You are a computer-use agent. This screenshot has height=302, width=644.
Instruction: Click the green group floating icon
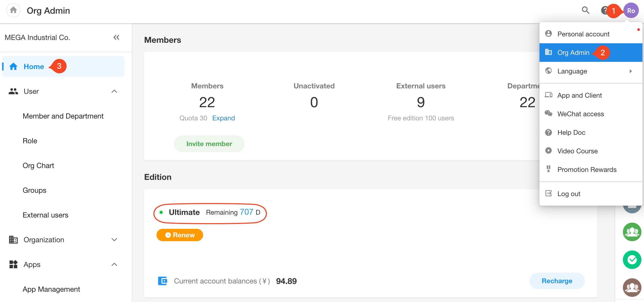click(x=632, y=232)
